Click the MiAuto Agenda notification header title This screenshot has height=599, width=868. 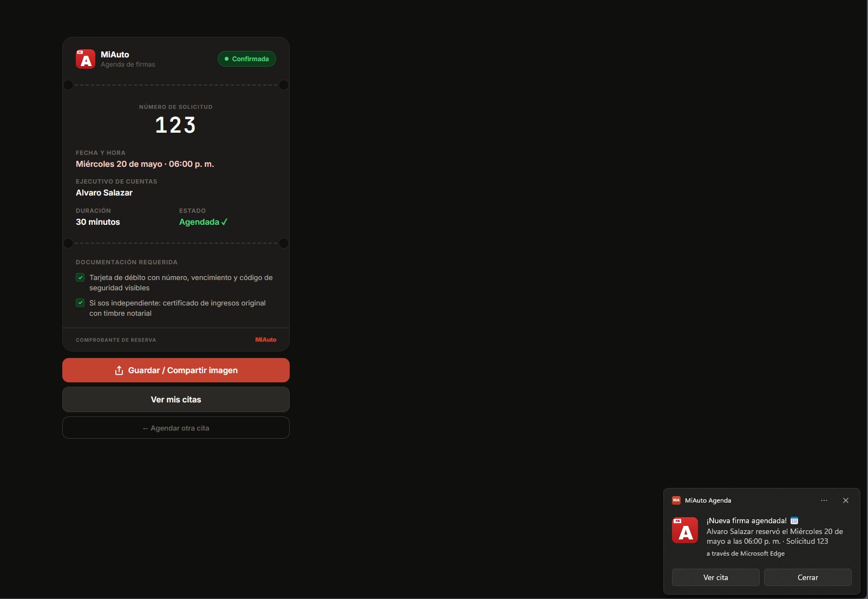[708, 500]
